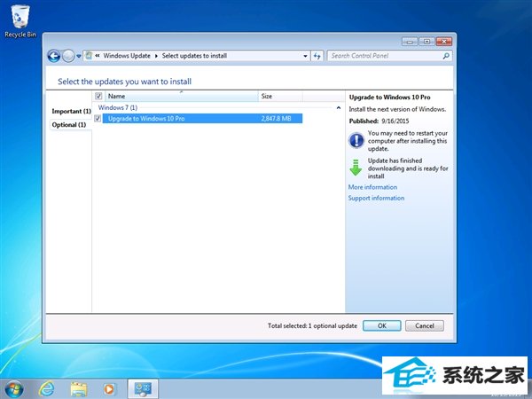Viewport: 532px width, 399px height.
Task: Click the blue restart information icon
Action: (x=356, y=140)
